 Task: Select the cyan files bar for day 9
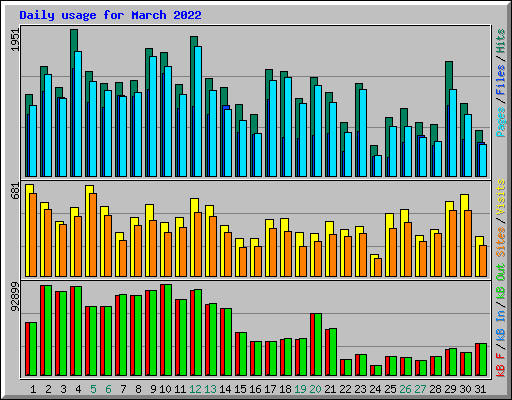coord(153,116)
